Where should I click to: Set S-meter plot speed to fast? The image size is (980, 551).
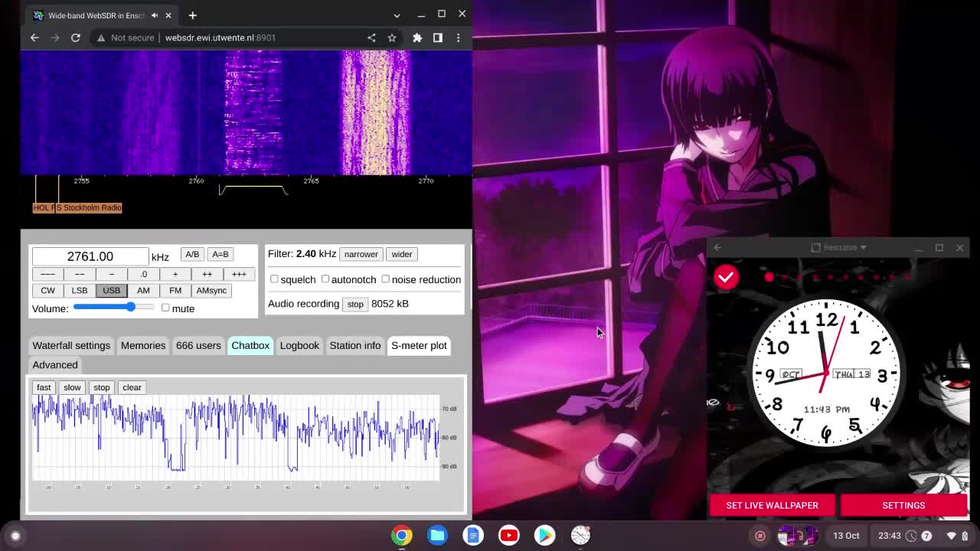point(44,387)
